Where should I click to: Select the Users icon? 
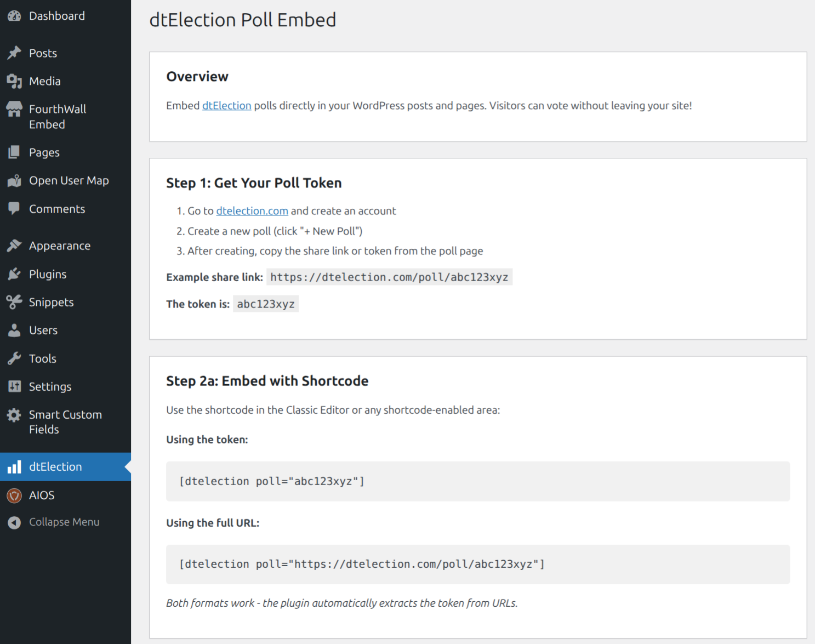tap(14, 330)
